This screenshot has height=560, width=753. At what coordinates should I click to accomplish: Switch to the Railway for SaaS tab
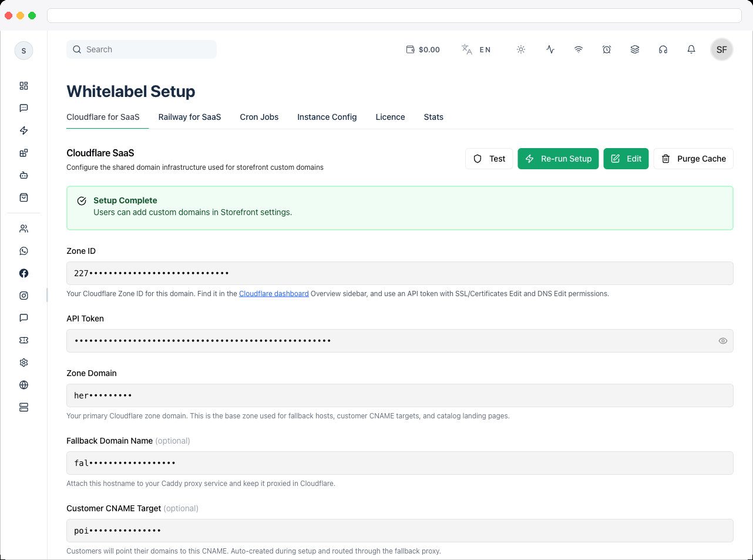click(190, 117)
